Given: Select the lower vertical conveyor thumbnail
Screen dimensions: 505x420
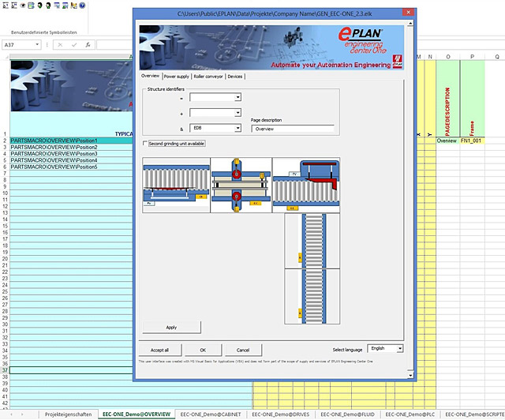Looking at the screenshot, I should (x=312, y=297).
